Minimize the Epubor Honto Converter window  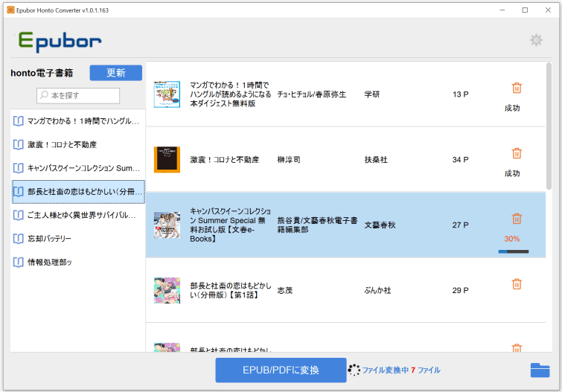click(x=502, y=10)
